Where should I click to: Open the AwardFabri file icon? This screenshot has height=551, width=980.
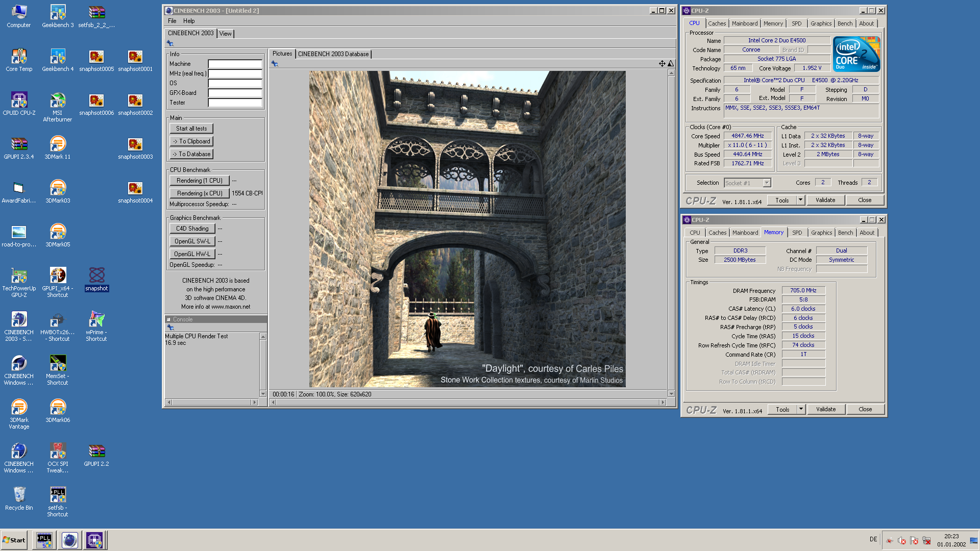click(19, 191)
